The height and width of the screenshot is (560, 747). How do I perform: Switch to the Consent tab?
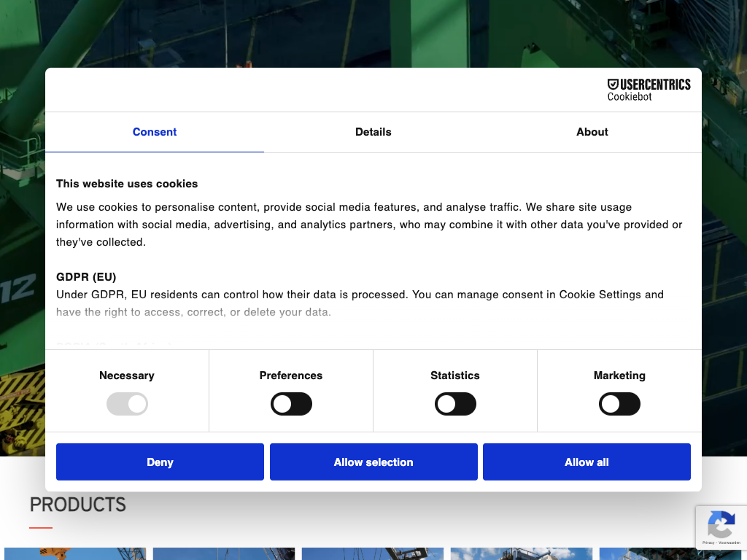(155, 132)
